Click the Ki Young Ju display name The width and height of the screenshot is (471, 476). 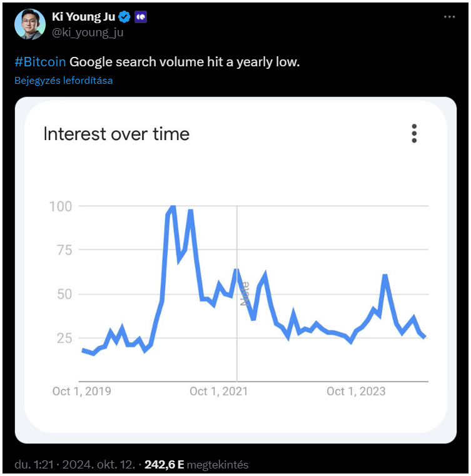pyautogui.click(x=83, y=17)
